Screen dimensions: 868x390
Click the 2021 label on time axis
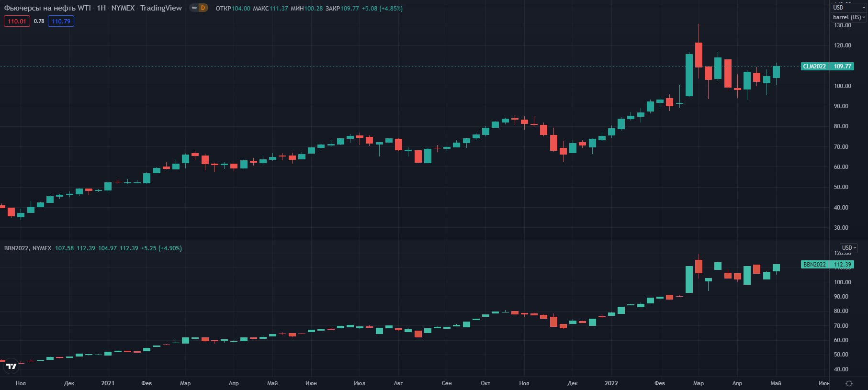(108, 383)
